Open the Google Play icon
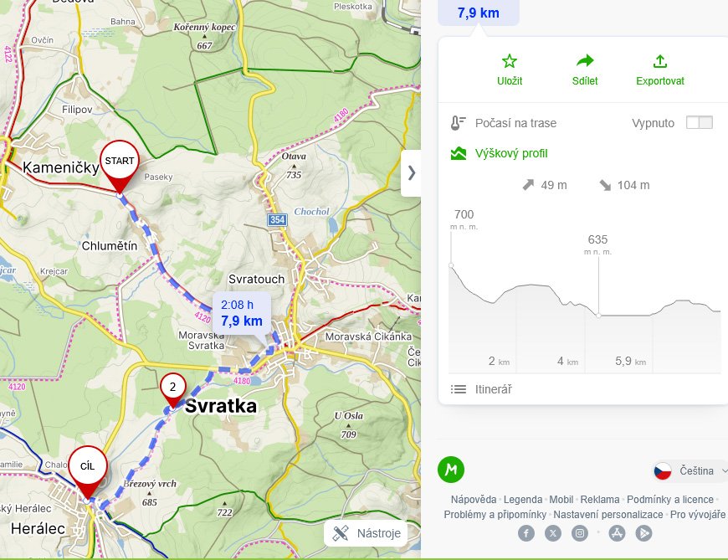Image resolution: width=728 pixels, height=560 pixels. pyautogui.click(x=643, y=533)
